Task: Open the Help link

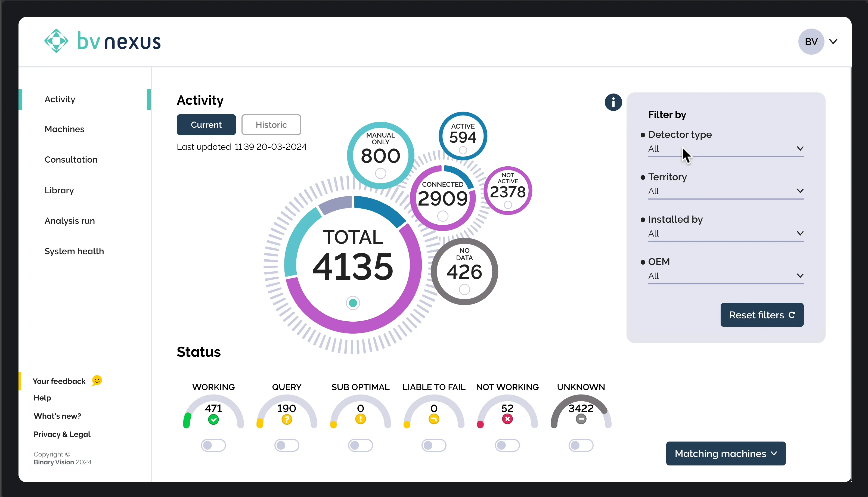Action: tap(42, 398)
